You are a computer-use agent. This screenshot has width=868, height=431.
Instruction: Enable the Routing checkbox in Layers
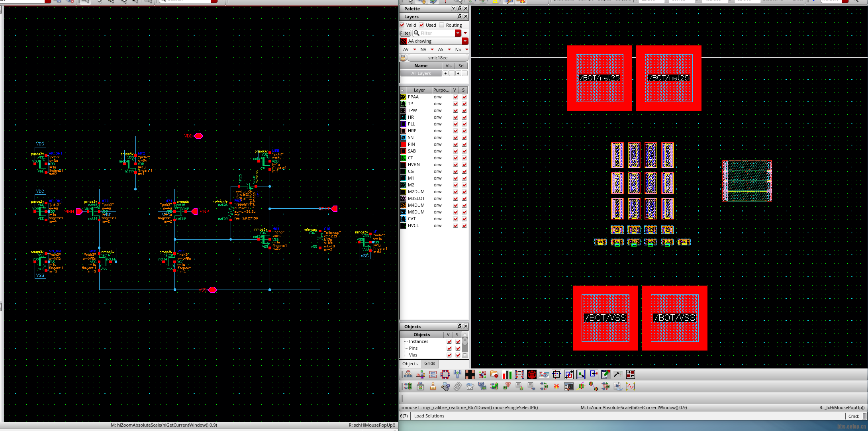[442, 25]
